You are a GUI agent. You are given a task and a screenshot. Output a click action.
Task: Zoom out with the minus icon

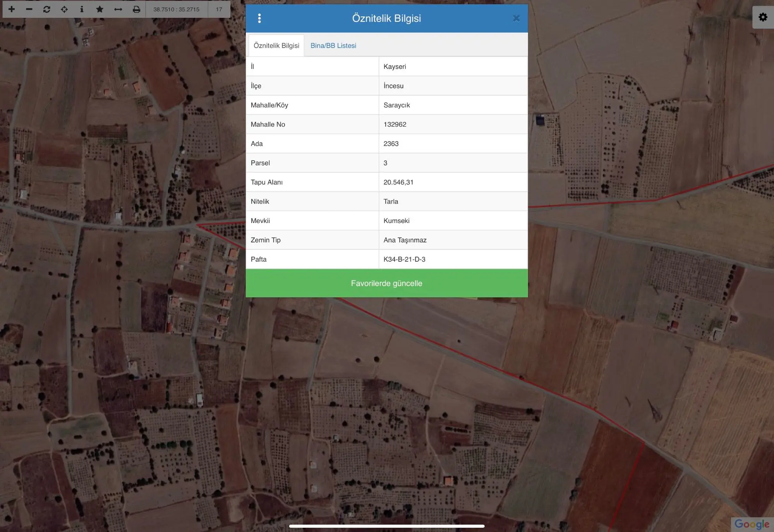[29, 9]
